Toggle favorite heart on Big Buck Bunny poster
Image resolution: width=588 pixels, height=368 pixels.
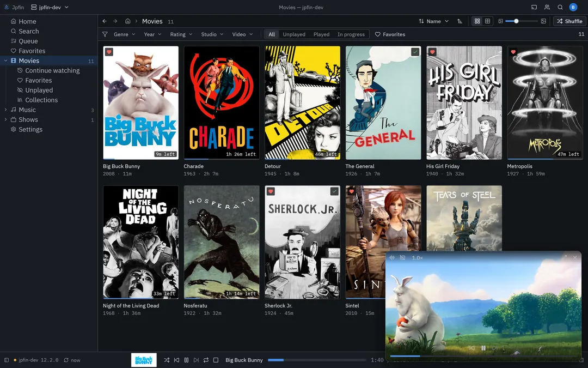tap(109, 52)
